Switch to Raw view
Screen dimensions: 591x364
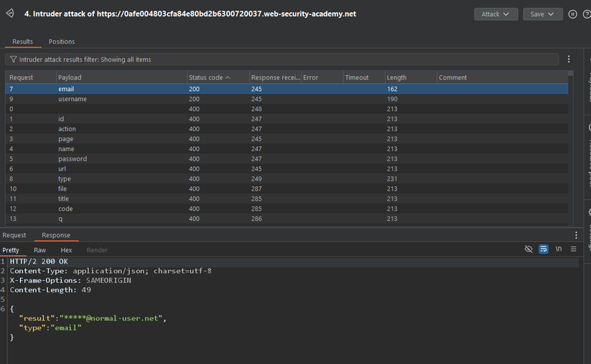pos(39,250)
